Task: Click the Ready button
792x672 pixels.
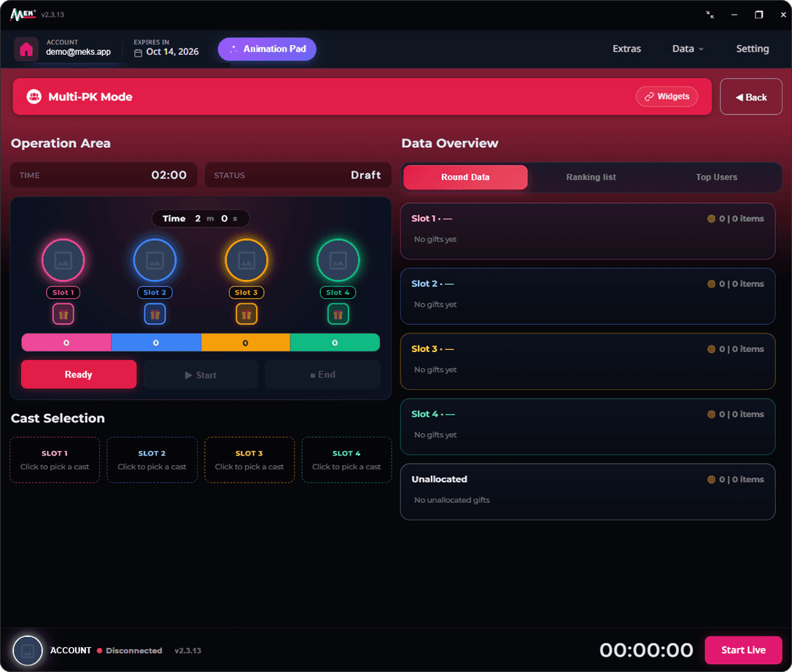Action: click(x=79, y=374)
